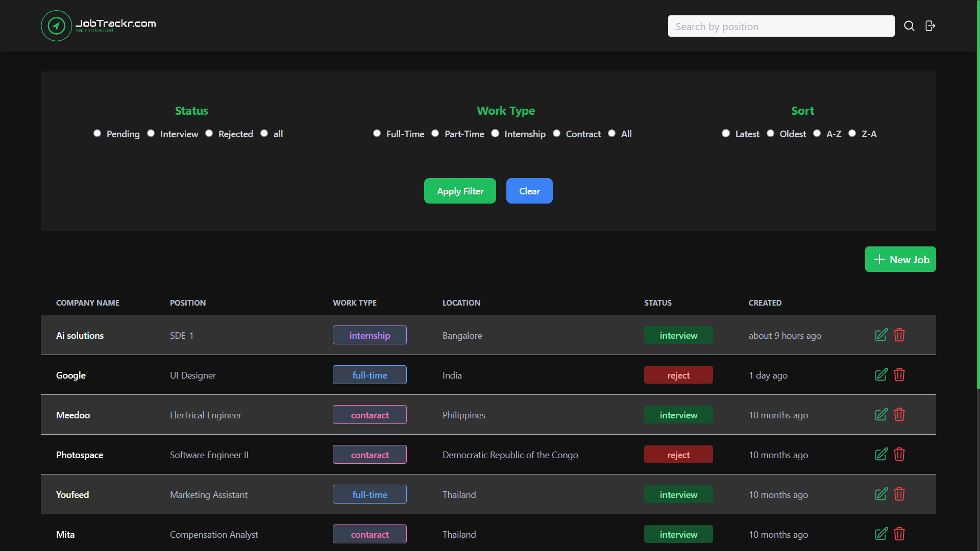This screenshot has width=980, height=551.
Task: Delete the Google UI Designer entry
Action: [899, 374]
